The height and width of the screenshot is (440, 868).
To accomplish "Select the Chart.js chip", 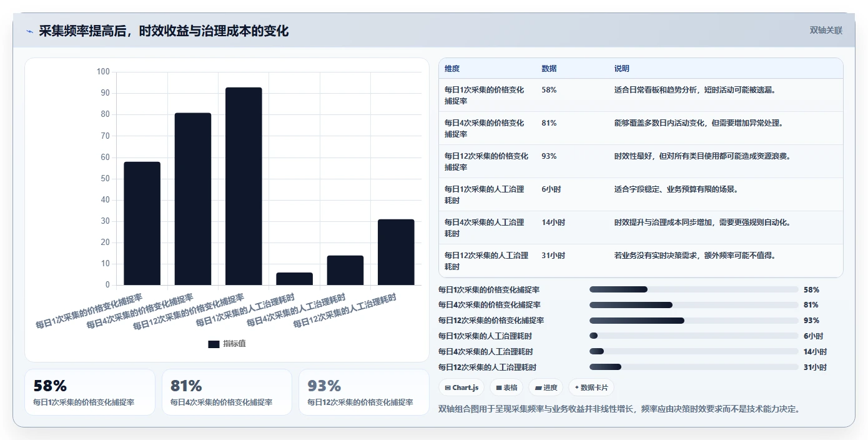I will point(461,387).
